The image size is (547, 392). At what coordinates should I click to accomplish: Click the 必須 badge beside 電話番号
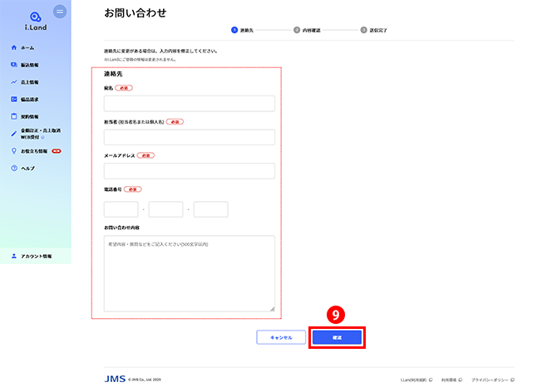click(x=132, y=189)
